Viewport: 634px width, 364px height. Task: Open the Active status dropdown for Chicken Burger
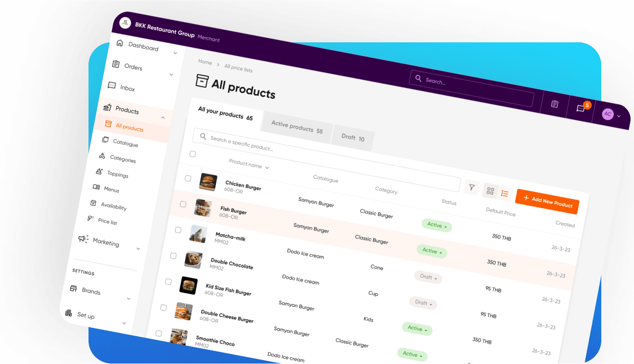click(437, 225)
